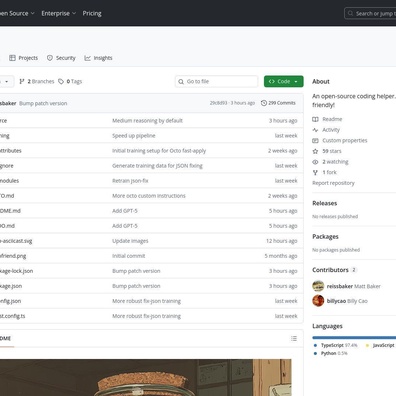Viewport: 396px width, 396px height.
Task: Click the history clock icon beside Commits
Action: pyautogui.click(x=264, y=103)
